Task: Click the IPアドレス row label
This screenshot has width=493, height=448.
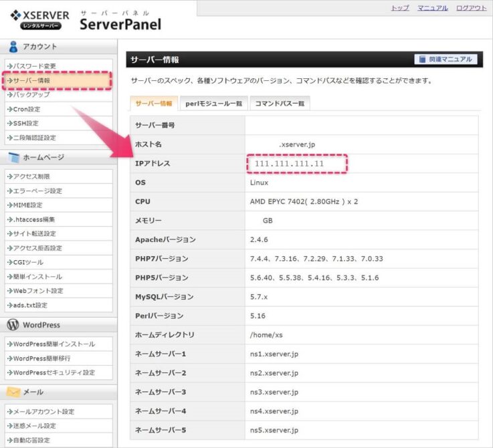Action: tap(153, 163)
